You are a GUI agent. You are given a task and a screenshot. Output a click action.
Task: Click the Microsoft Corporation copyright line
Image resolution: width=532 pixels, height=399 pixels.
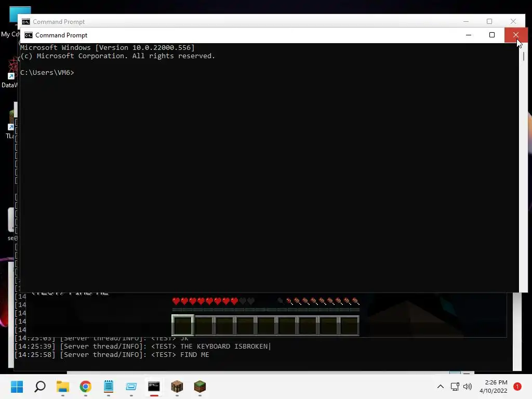117,56
